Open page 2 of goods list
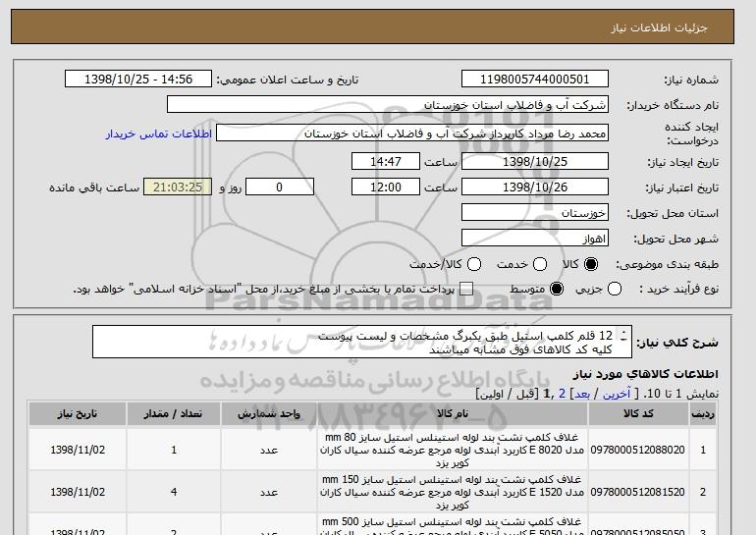This screenshot has height=535, width=756. (x=562, y=394)
